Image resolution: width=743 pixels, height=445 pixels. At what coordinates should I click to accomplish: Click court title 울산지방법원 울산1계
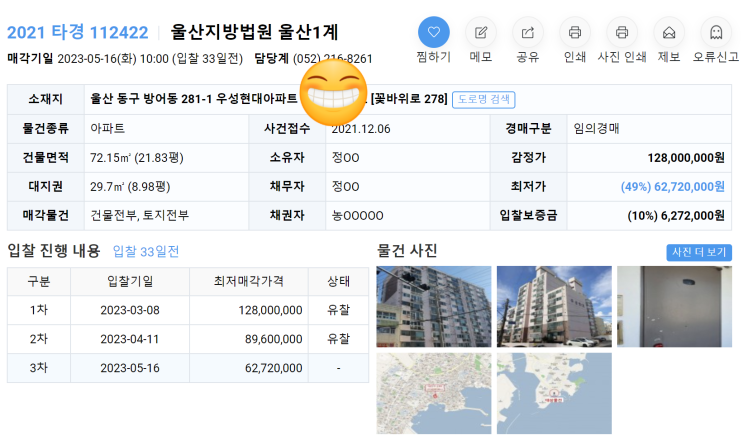254,32
